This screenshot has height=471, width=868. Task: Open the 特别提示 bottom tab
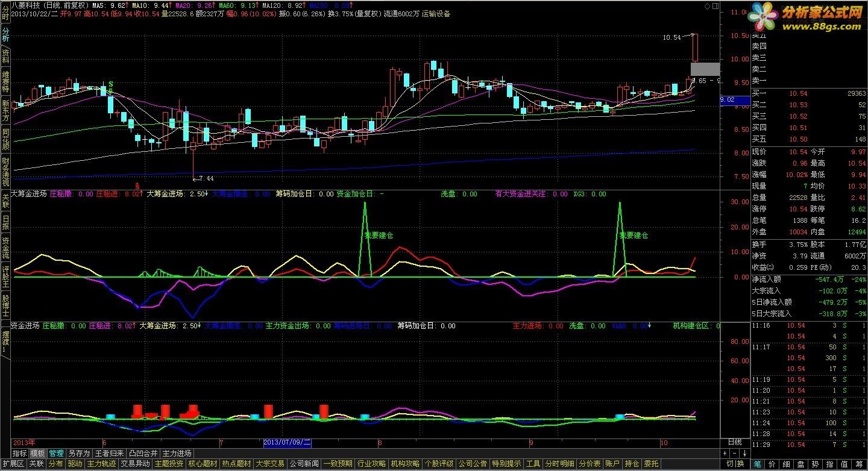pos(506,464)
